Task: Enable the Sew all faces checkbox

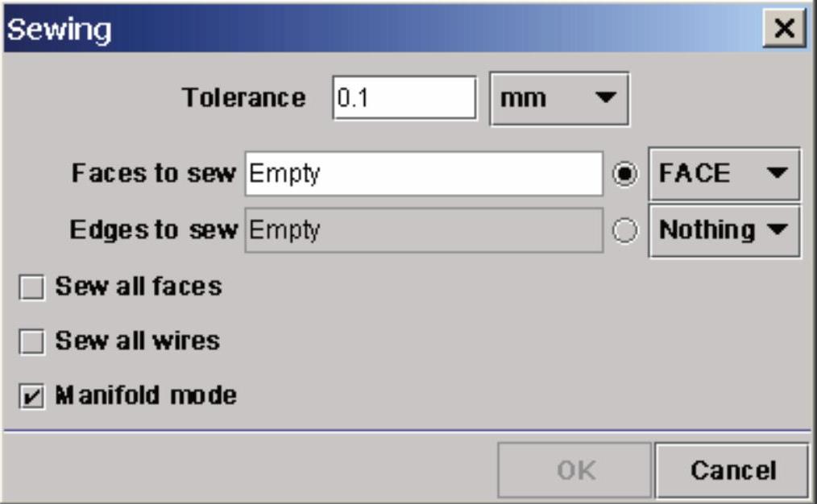Action: pos(32,288)
